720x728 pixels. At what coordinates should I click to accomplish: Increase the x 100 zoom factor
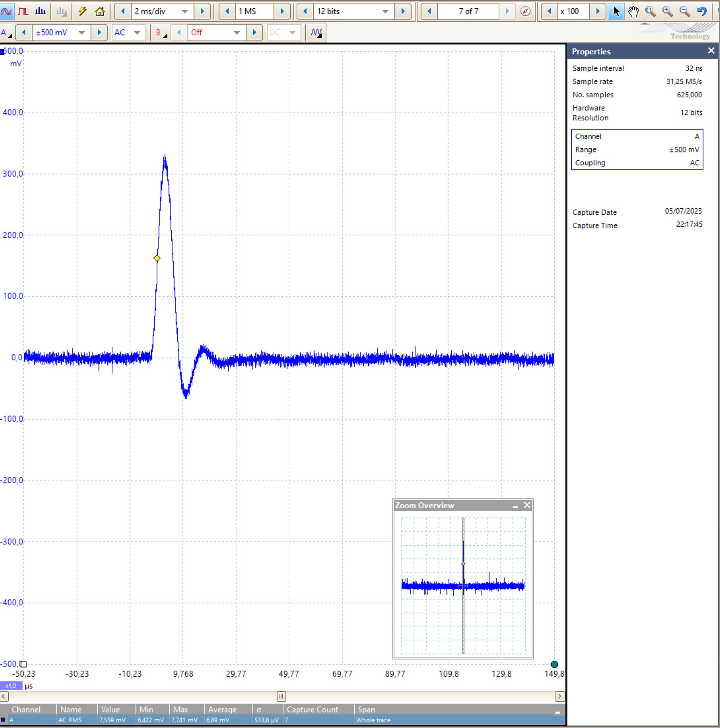598,11
